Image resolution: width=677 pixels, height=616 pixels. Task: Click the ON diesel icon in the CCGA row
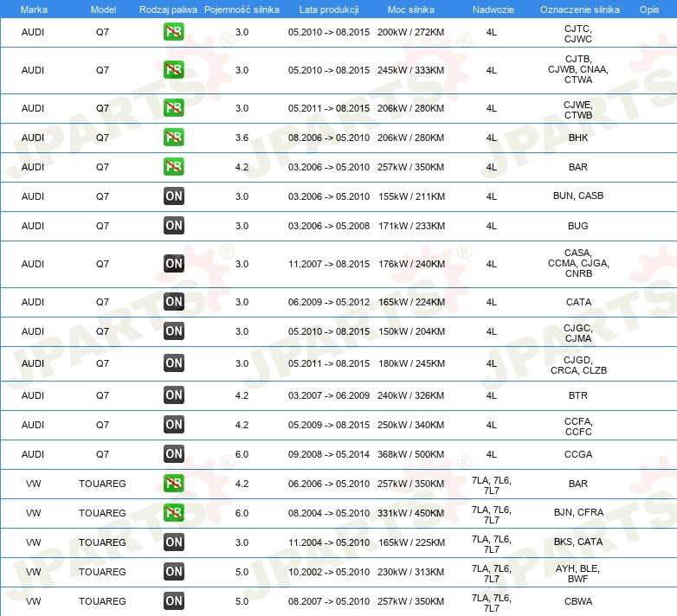(173, 454)
